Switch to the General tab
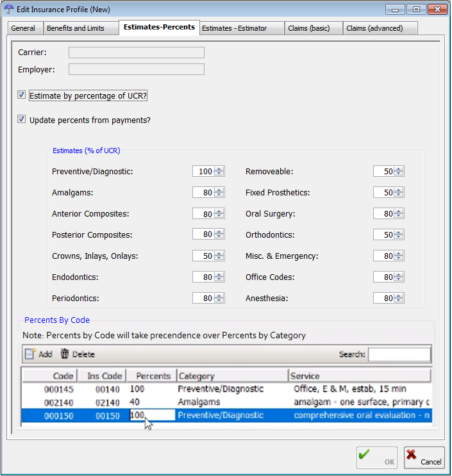Image resolution: width=452 pixels, height=476 pixels. (23, 28)
